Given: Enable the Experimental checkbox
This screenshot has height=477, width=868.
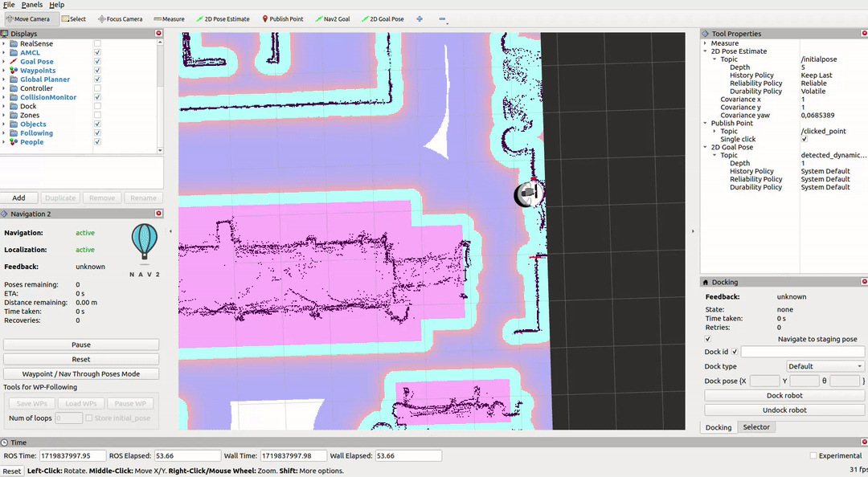Looking at the screenshot, I should [x=813, y=455].
